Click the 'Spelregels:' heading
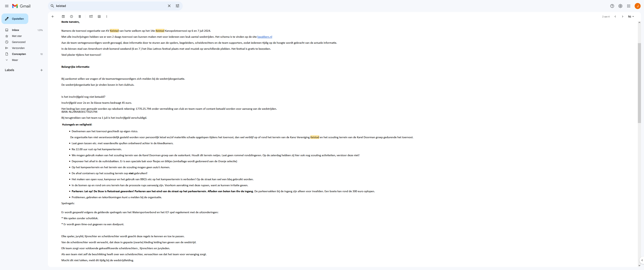 point(68,203)
